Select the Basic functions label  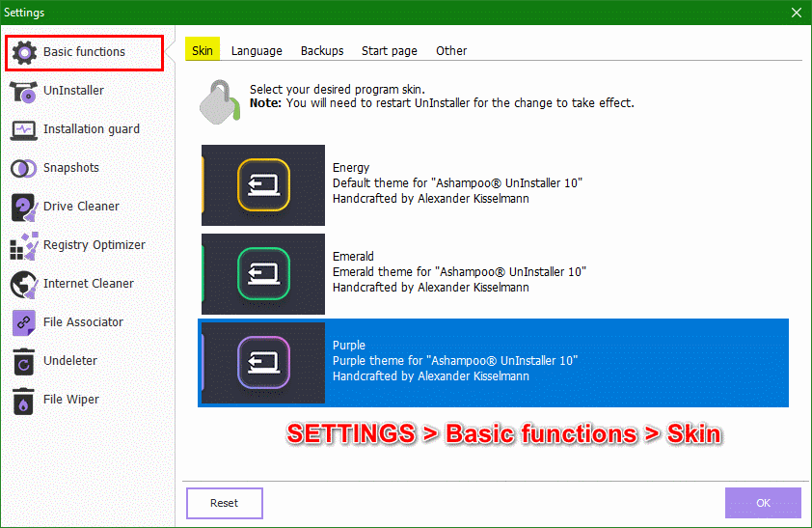tap(85, 52)
